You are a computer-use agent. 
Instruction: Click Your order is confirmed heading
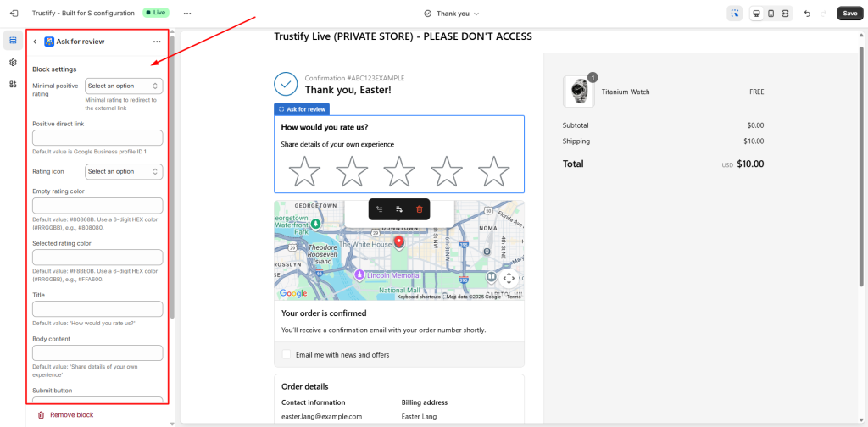(324, 313)
